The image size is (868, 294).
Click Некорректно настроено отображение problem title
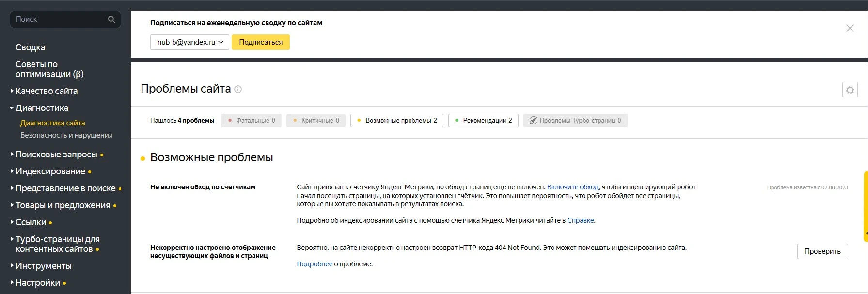pos(213,251)
